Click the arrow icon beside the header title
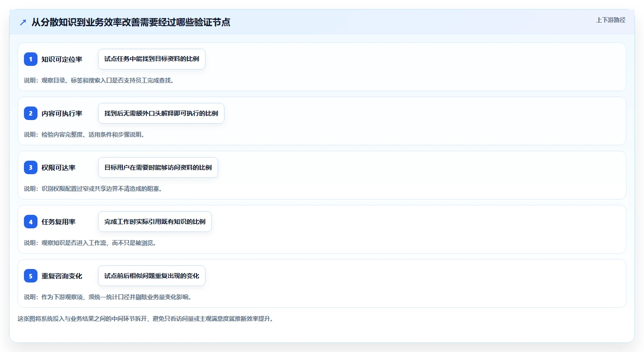 (23, 23)
